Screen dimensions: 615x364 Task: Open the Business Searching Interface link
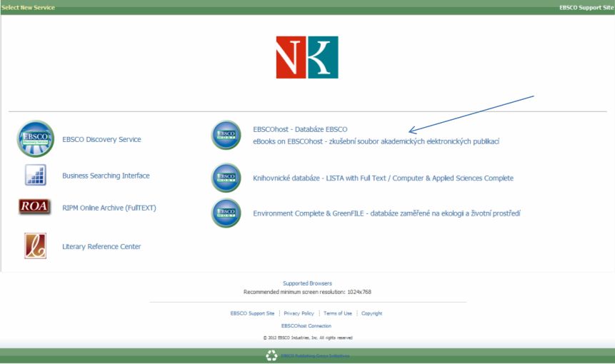(x=106, y=176)
